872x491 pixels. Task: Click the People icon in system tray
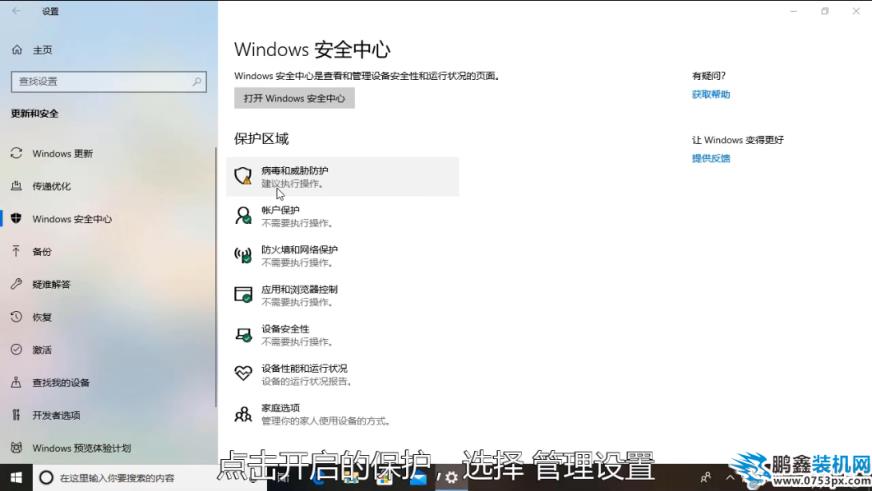pos(706,478)
